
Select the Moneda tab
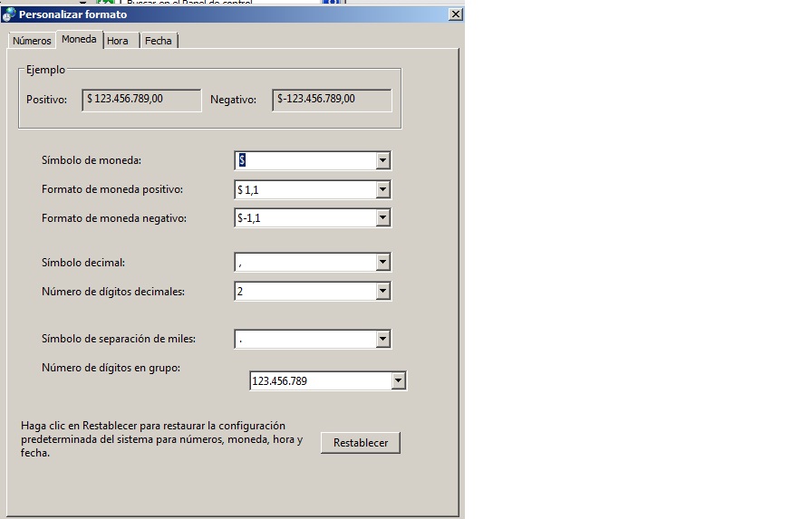[79, 40]
